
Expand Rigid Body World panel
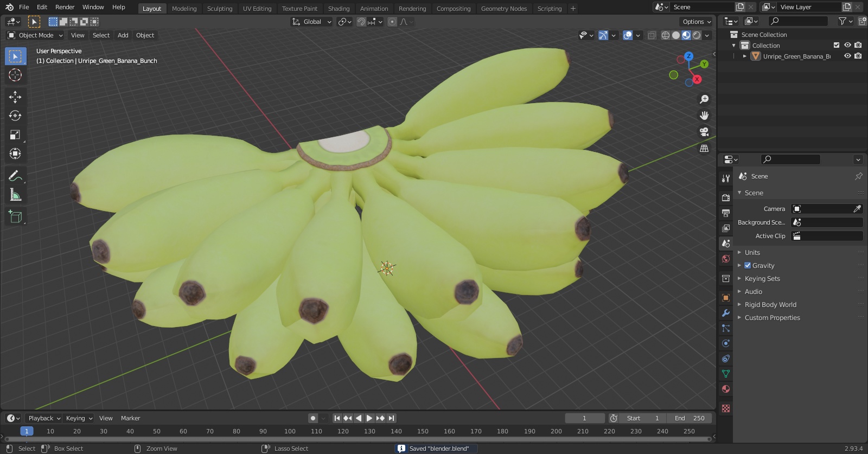pos(770,305)
